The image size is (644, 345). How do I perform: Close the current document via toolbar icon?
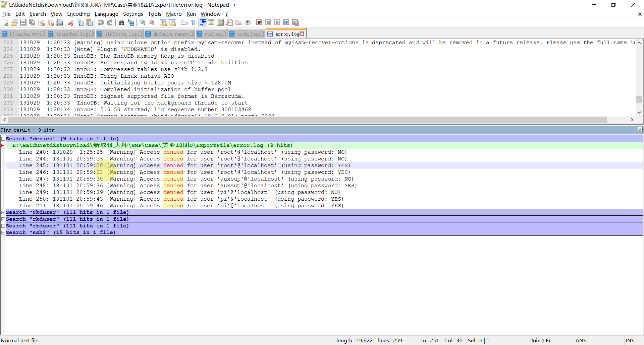tap(42, 22)
